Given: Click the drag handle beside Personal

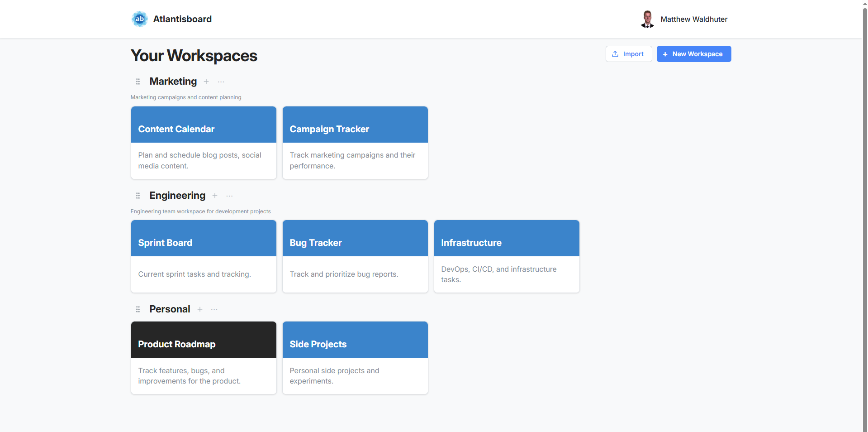Looking at the screenshot, I should (x=138, y=309).
